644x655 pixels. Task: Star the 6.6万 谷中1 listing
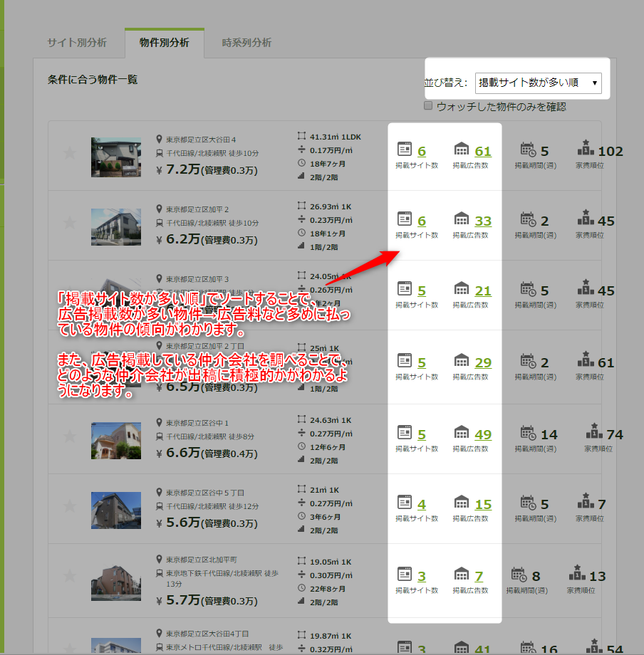(x=69, y=436)
